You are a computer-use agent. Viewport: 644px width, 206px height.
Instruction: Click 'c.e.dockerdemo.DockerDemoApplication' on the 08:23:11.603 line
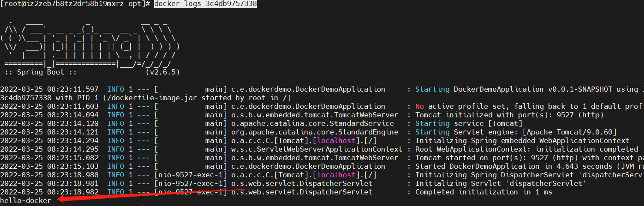[308, 107]
